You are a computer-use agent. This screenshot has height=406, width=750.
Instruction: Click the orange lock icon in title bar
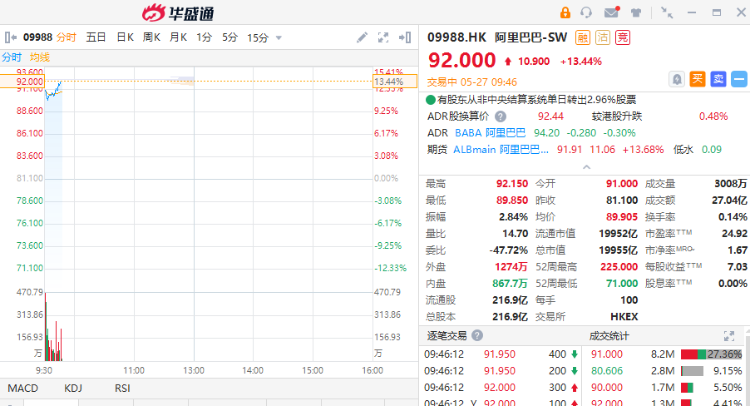[565, 12]
